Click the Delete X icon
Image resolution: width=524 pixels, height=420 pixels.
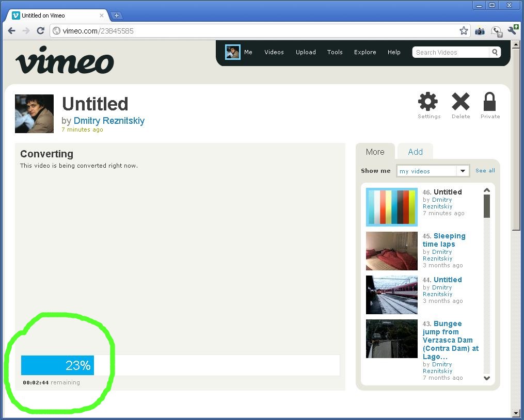coord(461,102)
